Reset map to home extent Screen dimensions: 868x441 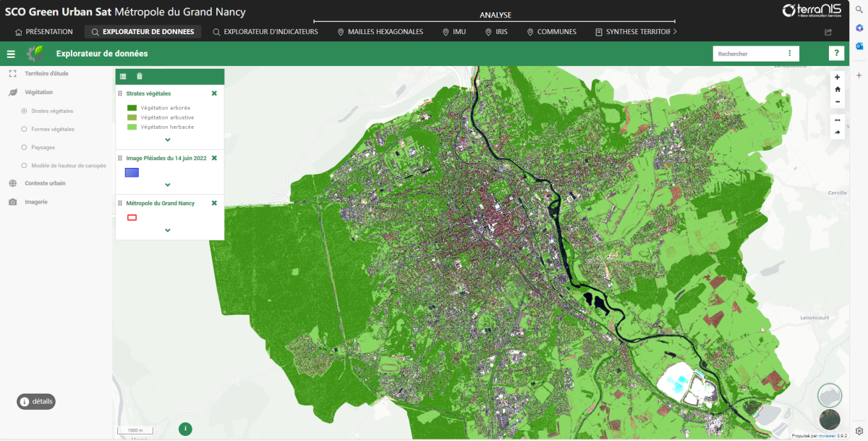837,89
